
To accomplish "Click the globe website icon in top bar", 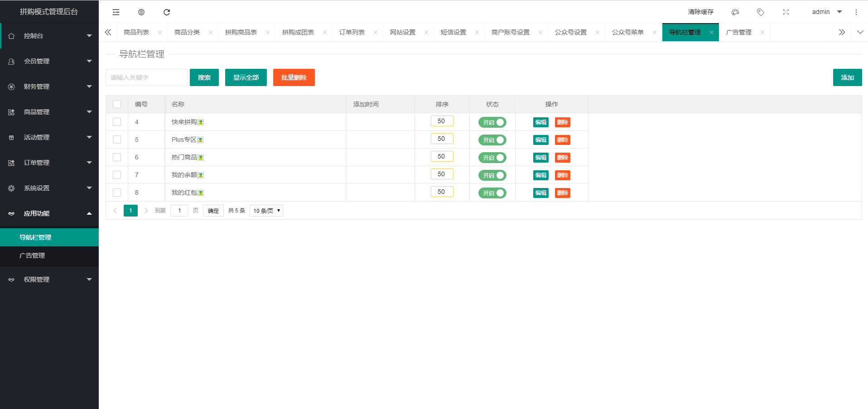I will pyautogui.click(x=141, y=12).
